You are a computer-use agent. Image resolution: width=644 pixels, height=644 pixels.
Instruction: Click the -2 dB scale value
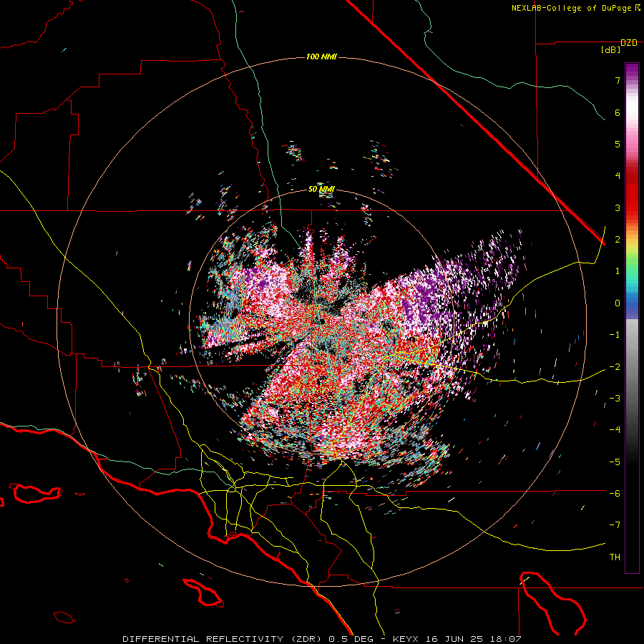coord(615,366)
